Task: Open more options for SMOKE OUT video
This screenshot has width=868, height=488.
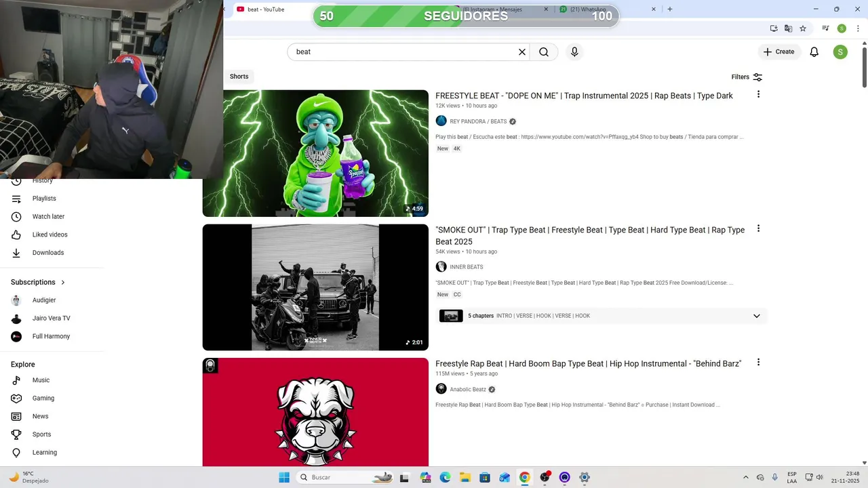Action: point(758,228)
